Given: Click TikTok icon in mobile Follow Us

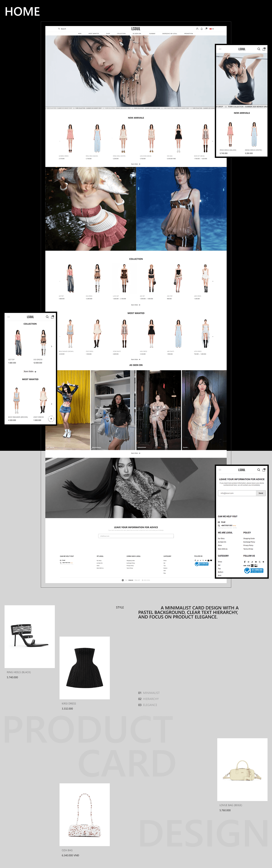Looking at the screenshot, I should tap(252, 562).
